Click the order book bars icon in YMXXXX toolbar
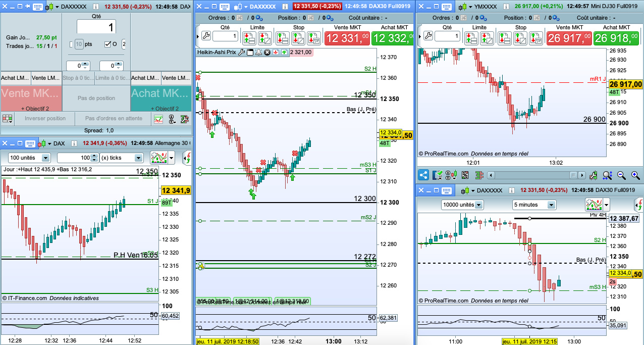The width and height of the screenshot is (644, 345). tap(478, 175)
